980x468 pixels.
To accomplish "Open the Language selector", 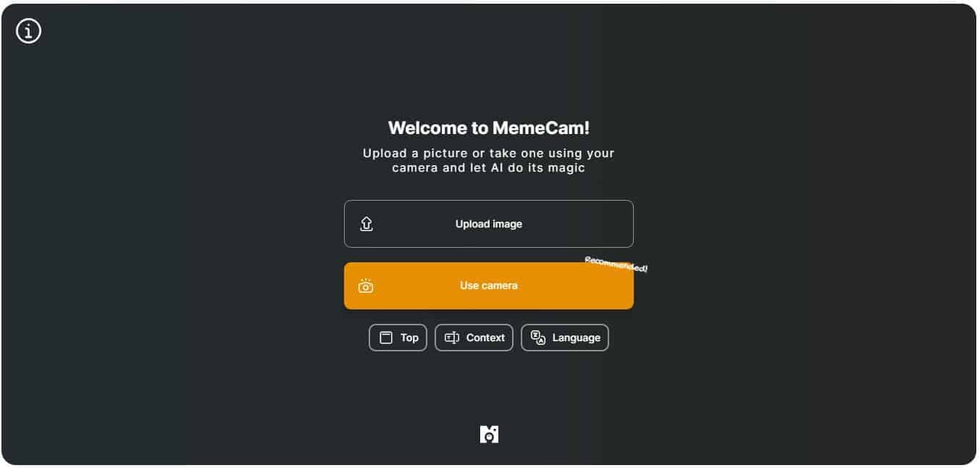I will coord(565,338).
